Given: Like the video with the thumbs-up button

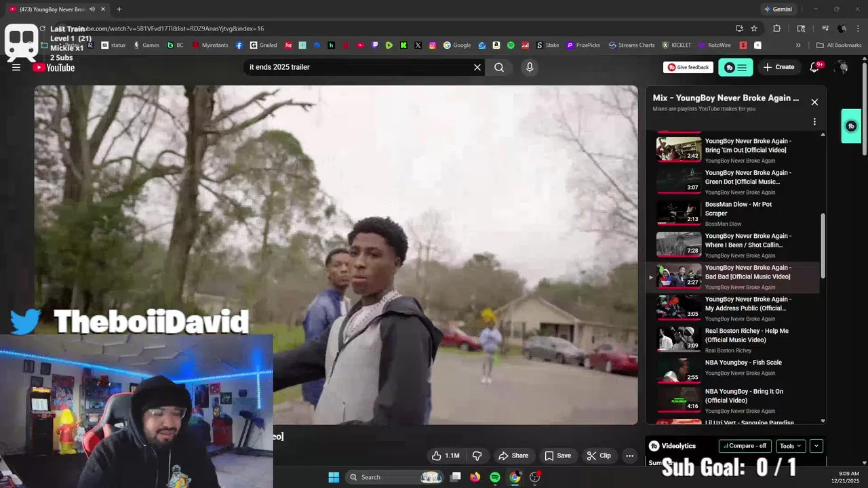Looking at the screenshot, I should (446, 455).
